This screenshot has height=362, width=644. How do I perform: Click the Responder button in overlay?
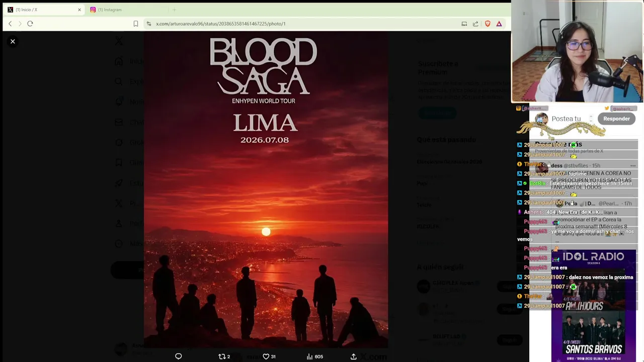[x=616, y=119]
